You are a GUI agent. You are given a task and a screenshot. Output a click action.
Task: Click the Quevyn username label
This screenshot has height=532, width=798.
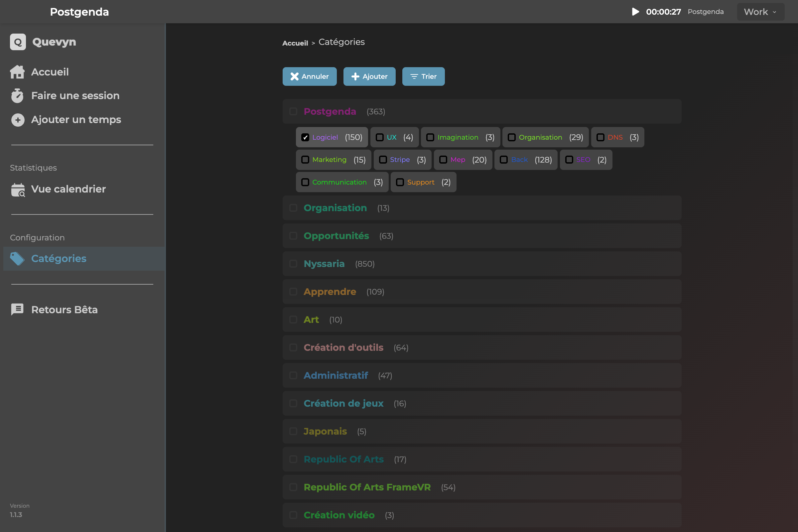[x=54, y=42]
